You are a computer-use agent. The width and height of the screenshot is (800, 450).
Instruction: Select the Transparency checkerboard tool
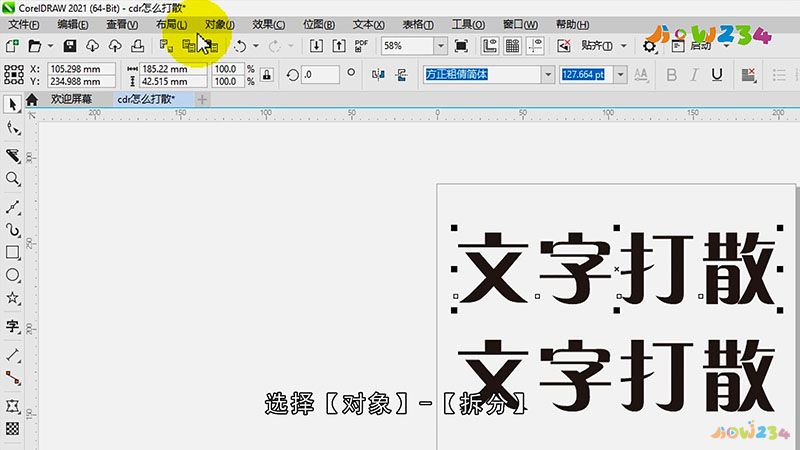(x=13, y=429)
